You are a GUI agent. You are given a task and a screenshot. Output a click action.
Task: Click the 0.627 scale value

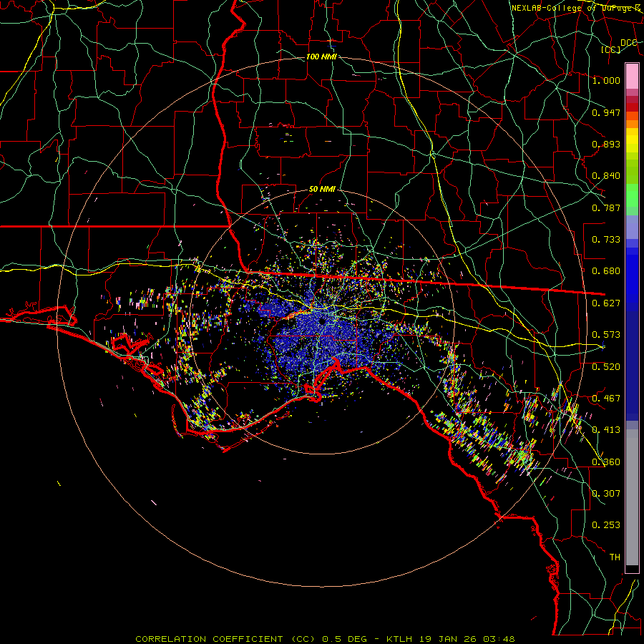(606, 303)
